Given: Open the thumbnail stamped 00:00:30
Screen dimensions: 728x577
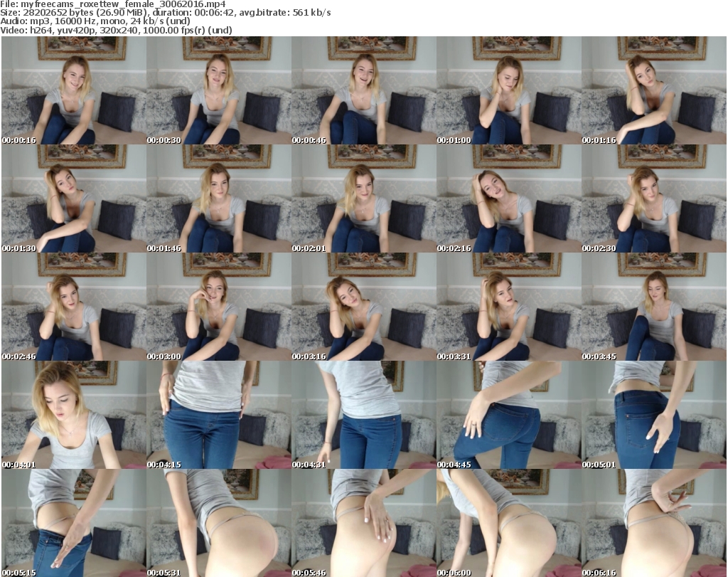Looking at the screenshot, I should (x=219, y=90).
